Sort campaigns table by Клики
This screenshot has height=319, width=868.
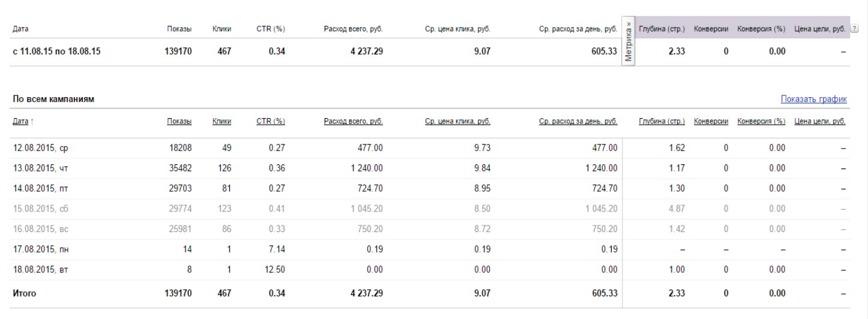click(222, 122)
